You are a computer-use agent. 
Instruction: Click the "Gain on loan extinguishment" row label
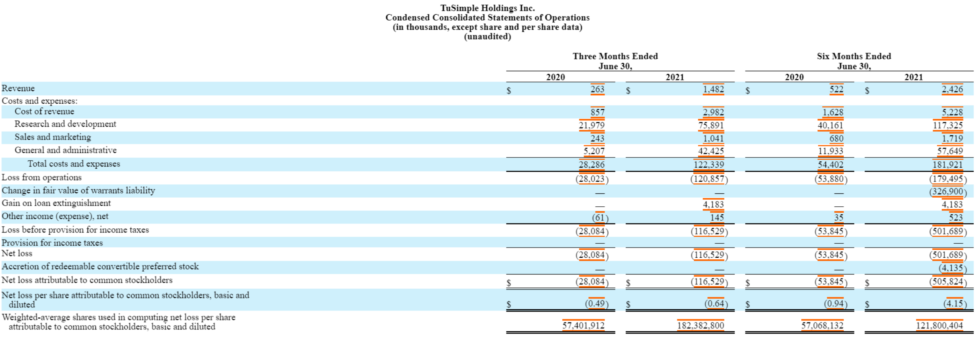[56, 203]
